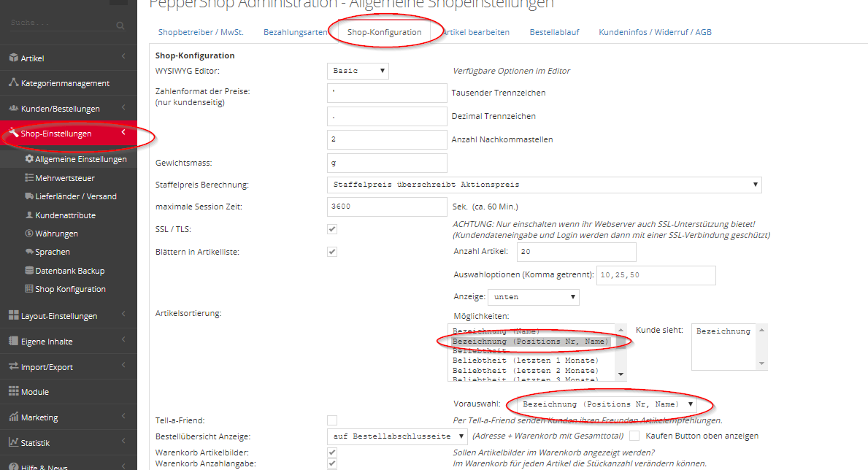Click the Marketing bar chart icon
The width and height of the screenshot is (868, 470).
[x=14, y=417]
